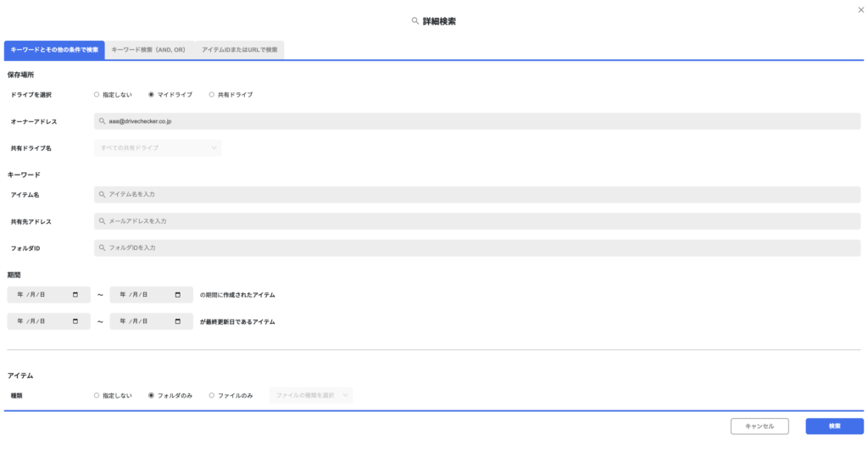Click creation period start date field
Screen dimensions: 868x451
tap(48, 295)
